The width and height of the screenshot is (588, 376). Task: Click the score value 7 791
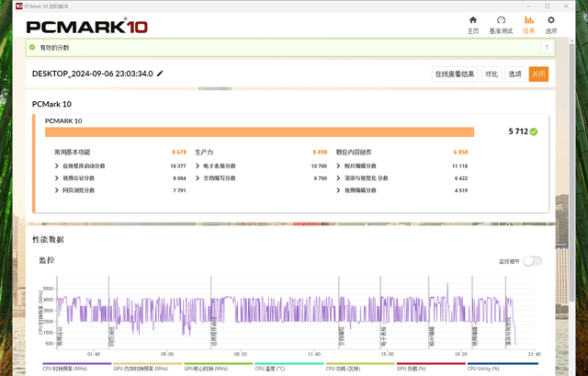point(179,190)
